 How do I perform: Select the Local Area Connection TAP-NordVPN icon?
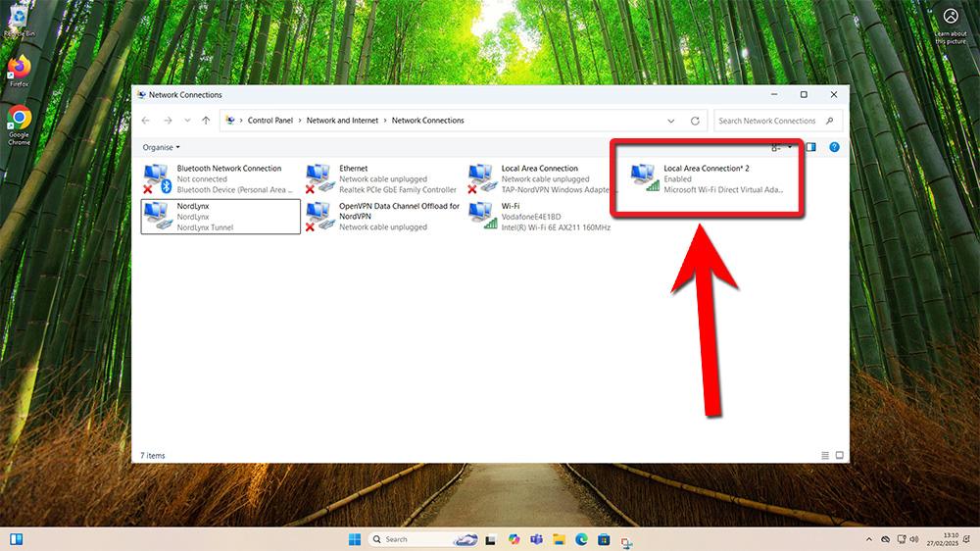482,178
